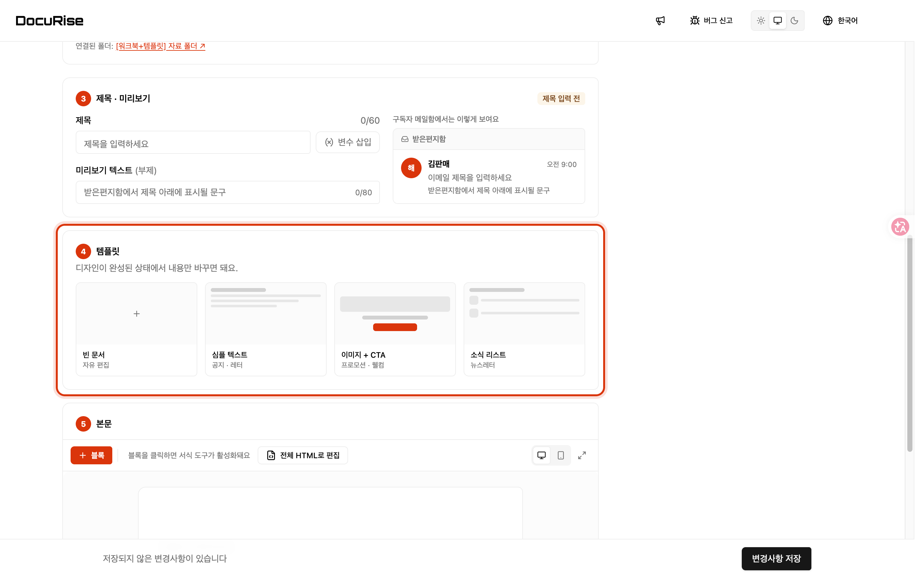Click the 0/60 title character counter

tap(370, 121)
